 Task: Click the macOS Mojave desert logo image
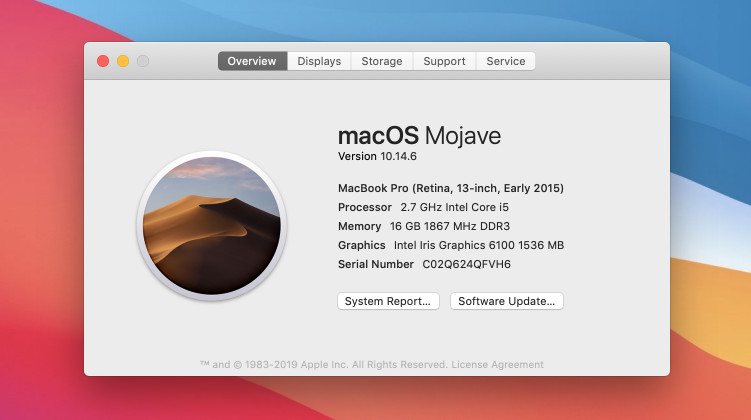coord(211,226)
